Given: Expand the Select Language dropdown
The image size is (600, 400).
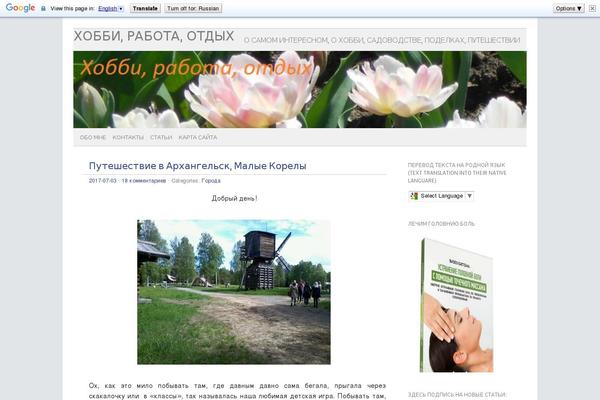Looking at the screenshot, I should point(441,196).
